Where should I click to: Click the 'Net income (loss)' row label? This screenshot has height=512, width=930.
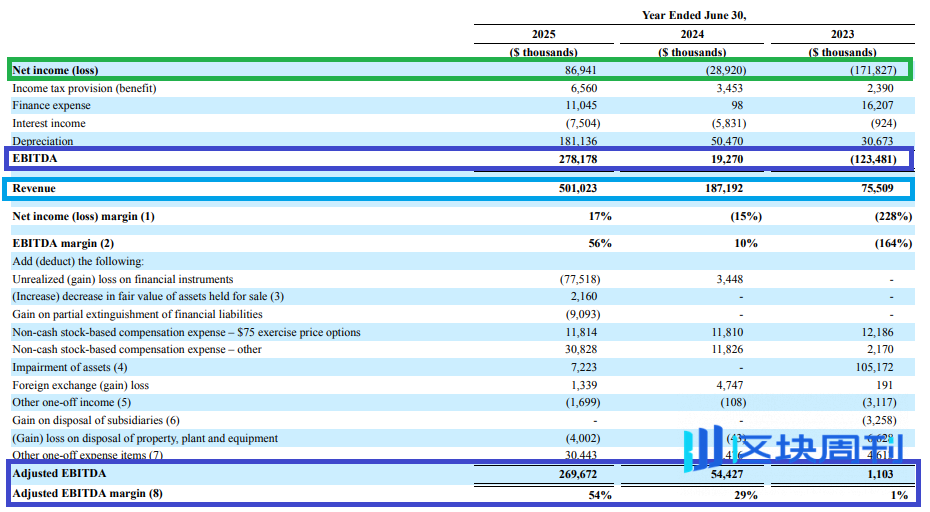click(x=55, y=71)
